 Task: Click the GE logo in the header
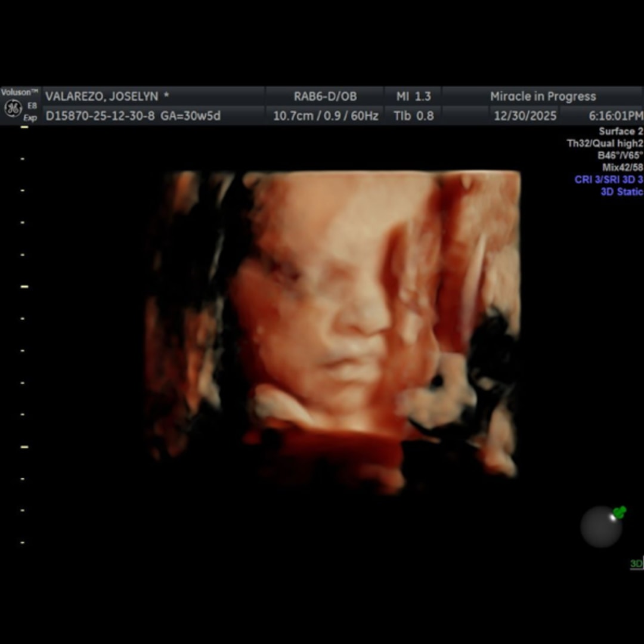(x=13, y=108)
